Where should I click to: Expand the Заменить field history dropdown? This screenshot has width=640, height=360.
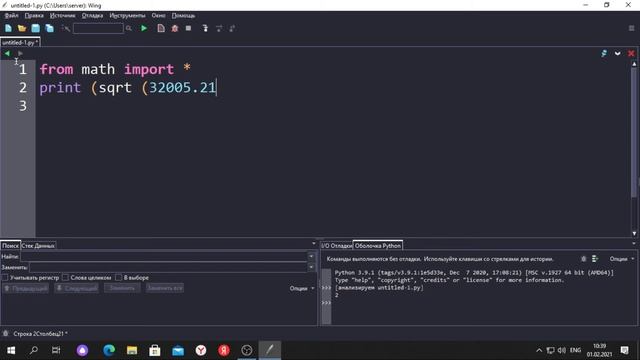point(311,267)
